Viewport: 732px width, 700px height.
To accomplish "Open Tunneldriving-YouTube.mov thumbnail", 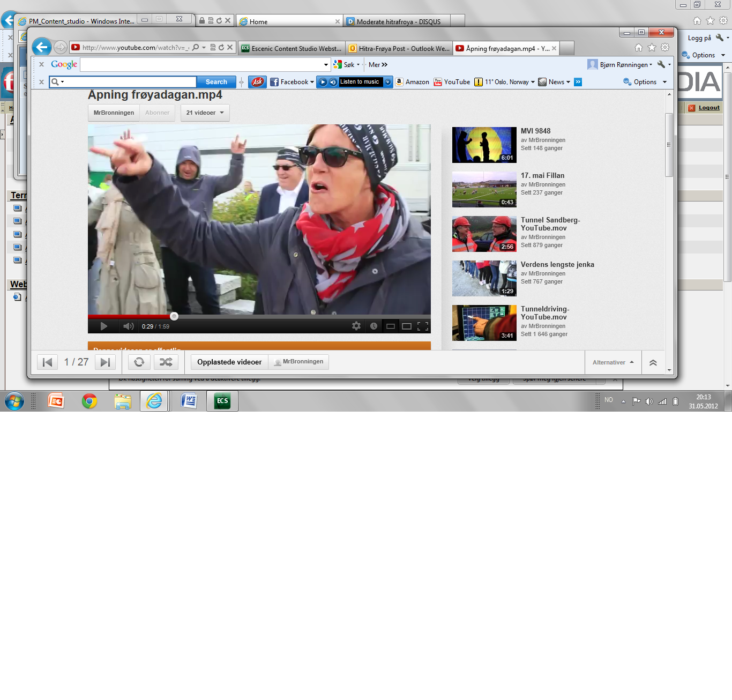I will (484, 323).
